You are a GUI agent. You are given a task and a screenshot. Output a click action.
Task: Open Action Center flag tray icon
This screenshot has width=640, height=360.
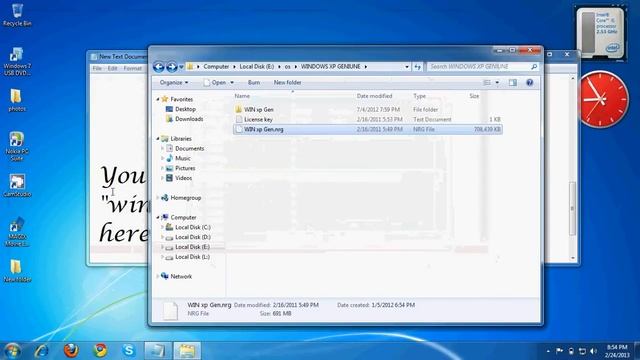pyautogui.click(x=559, y=351)
